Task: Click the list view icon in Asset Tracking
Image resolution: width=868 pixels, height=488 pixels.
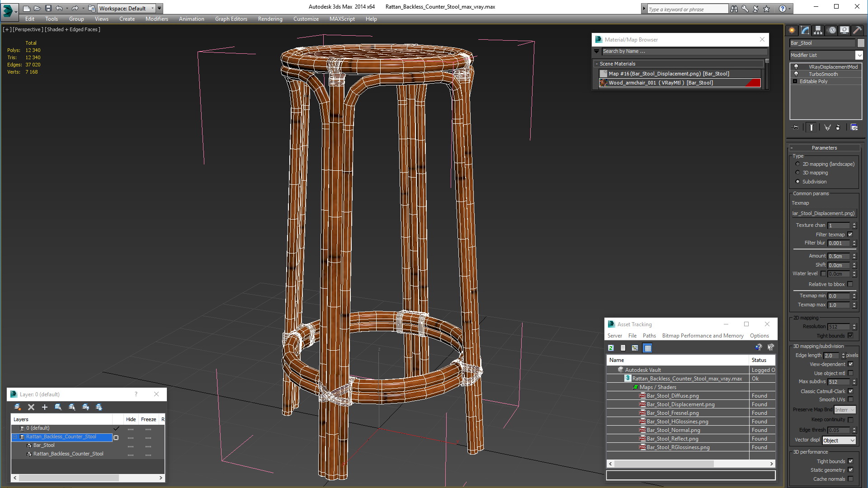Action: point(623,348)
